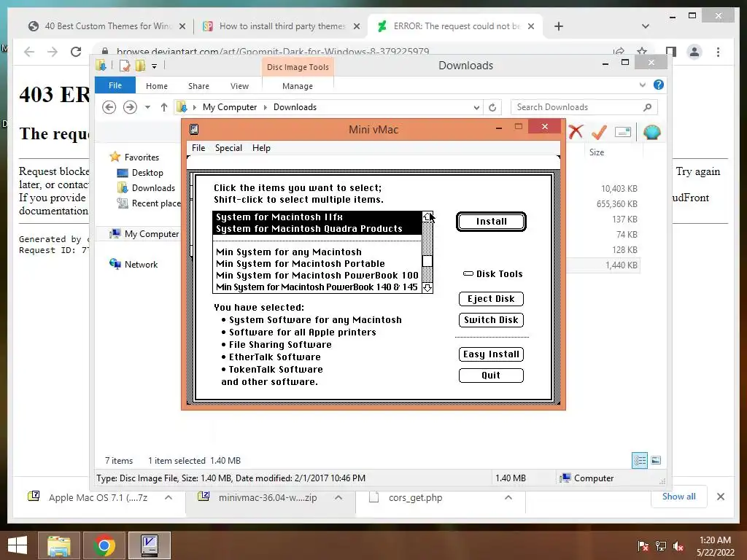Open a new Chrome tab
This screenshot has height=560, width=747.
coord(559,26)
